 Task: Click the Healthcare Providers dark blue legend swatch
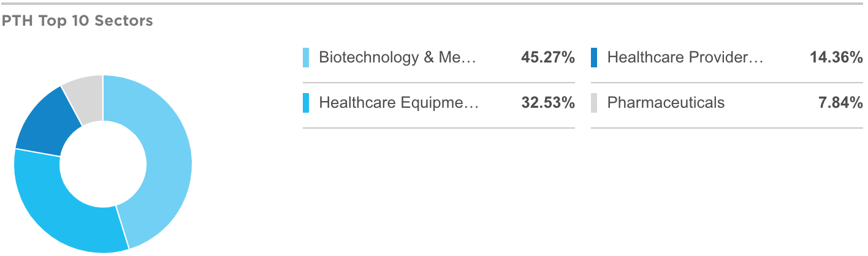(x=594, y=58)
